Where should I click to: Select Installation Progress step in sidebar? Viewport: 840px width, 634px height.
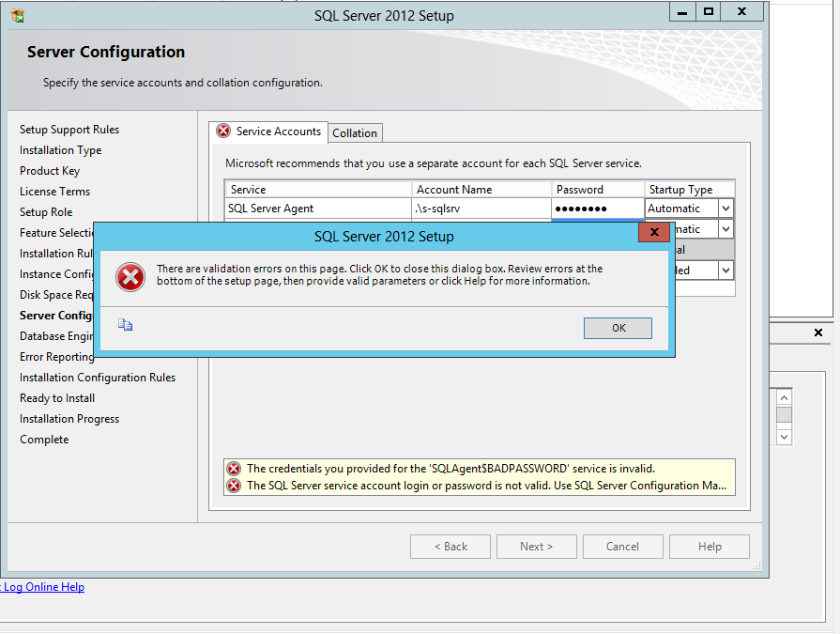pyautogui.click(x=69, y=419)
